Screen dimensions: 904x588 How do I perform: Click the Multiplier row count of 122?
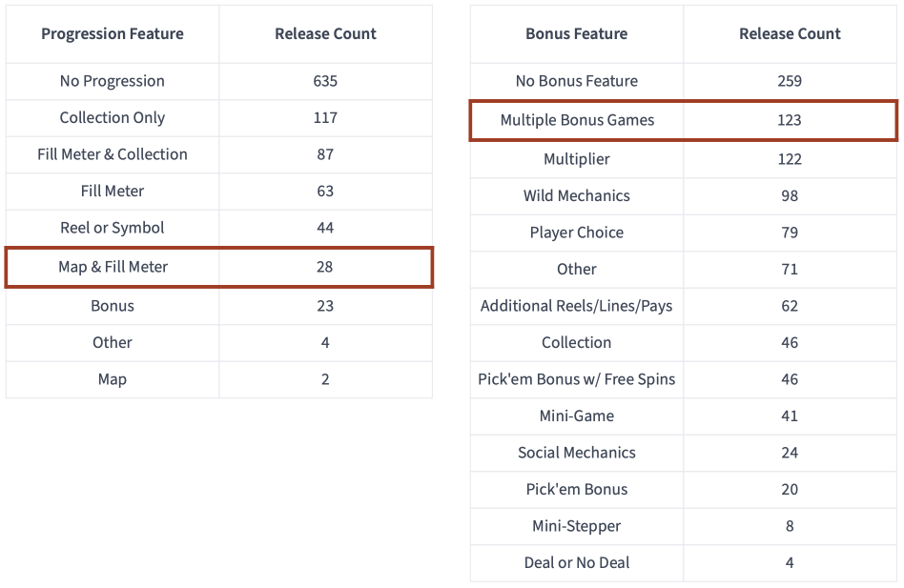(790, 159)
